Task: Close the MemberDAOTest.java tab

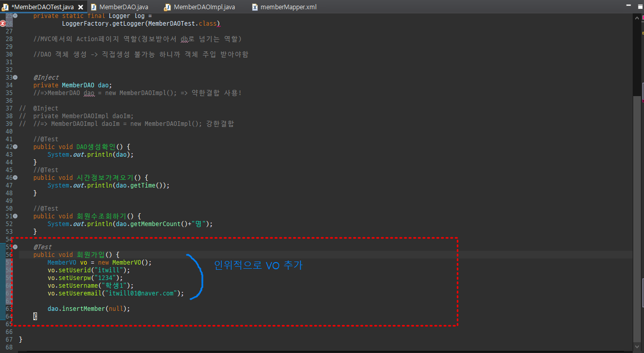Action: [81, 7]
